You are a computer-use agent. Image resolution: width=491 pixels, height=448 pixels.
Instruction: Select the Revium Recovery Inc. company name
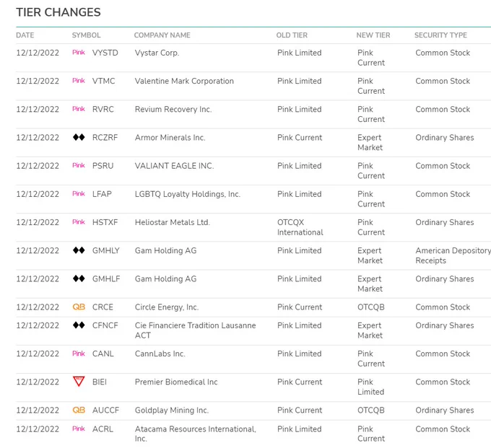pyautogui.click(x=173, y=109)
